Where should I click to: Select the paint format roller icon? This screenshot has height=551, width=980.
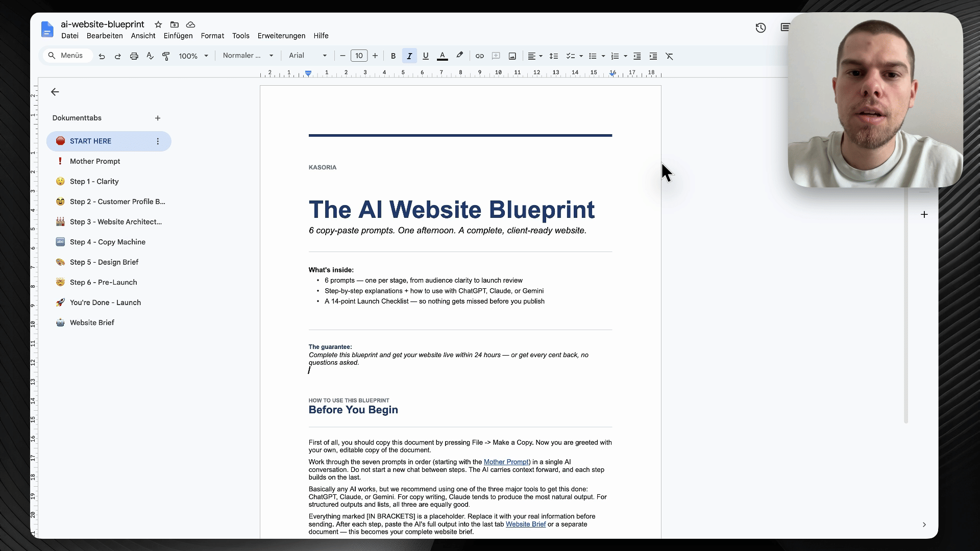pyautogui.click(x=166, y=56)
